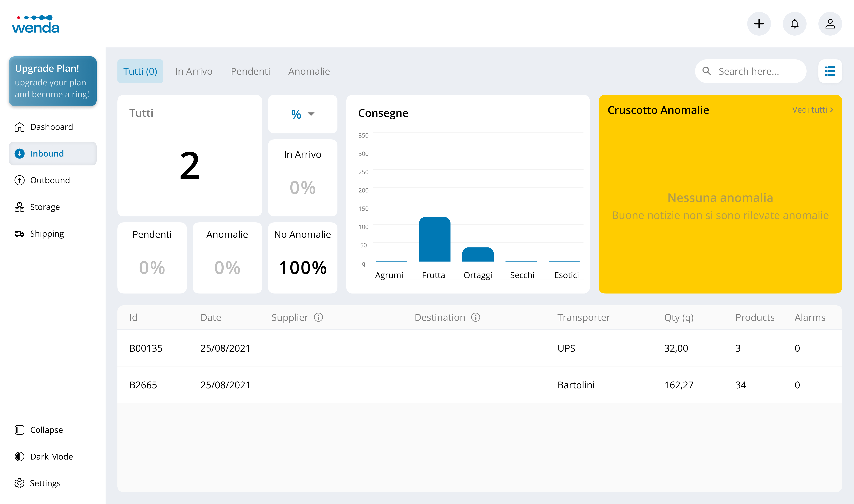The image size is (854, 504).
Task: Click quantity 162,27 cell
Action: pyautogui.click(x=679, y=385)
